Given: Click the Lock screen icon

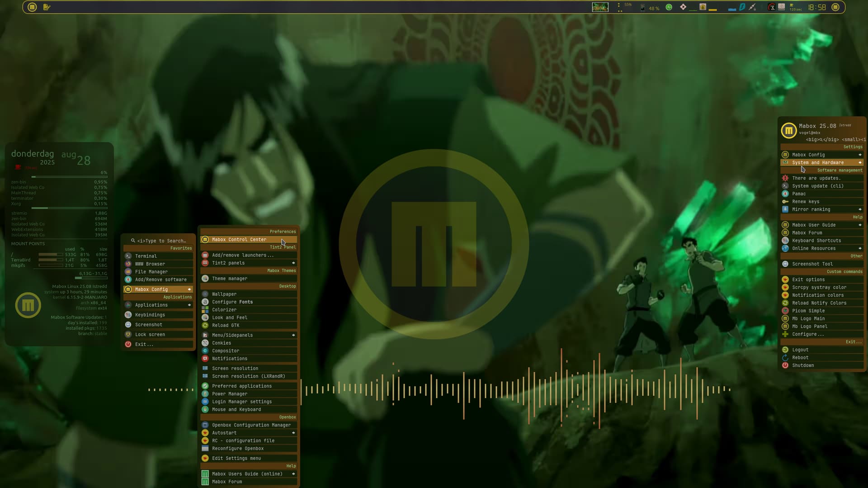Looking at the screenshot, I should pos(128,335).
